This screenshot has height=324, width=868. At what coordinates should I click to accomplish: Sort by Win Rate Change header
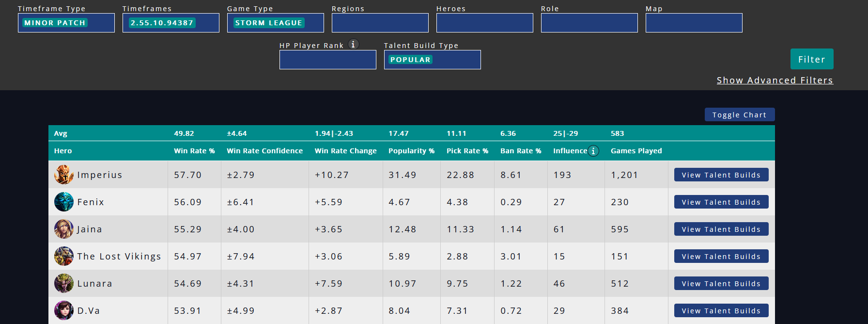[346, 151]
